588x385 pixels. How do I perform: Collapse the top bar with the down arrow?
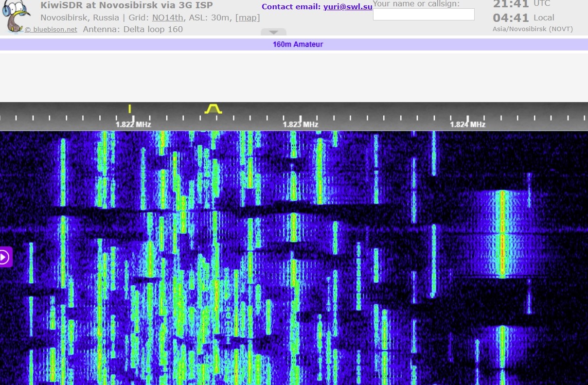click(x=273, y=32)
